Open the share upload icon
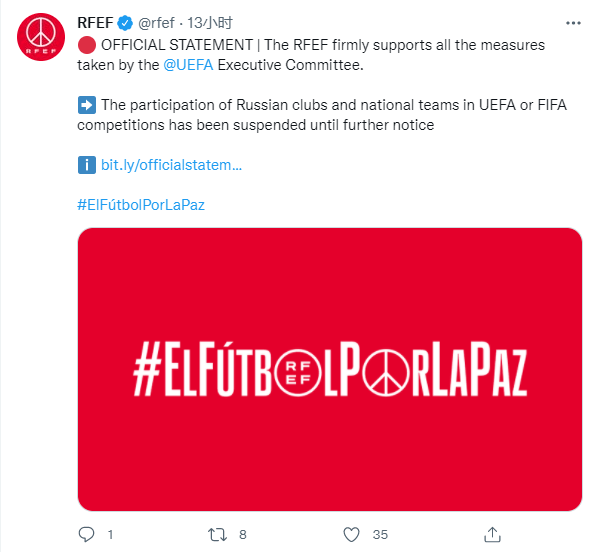 (492, 534)
